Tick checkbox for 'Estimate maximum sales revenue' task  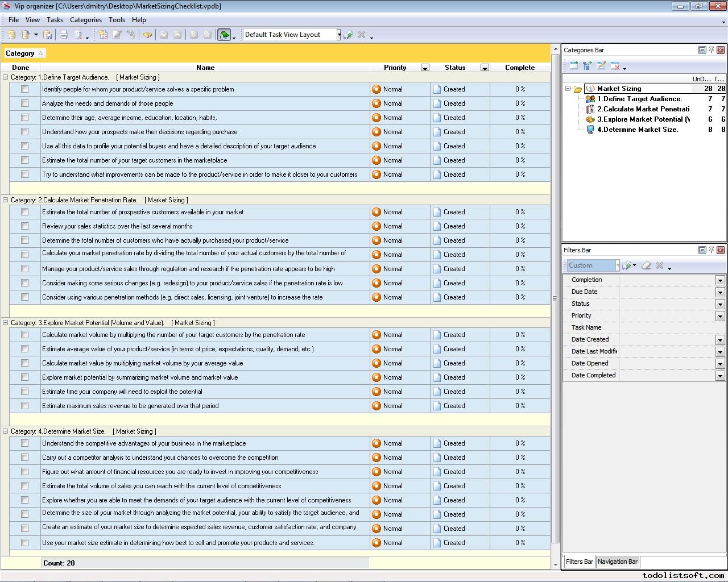click(24, 406)
